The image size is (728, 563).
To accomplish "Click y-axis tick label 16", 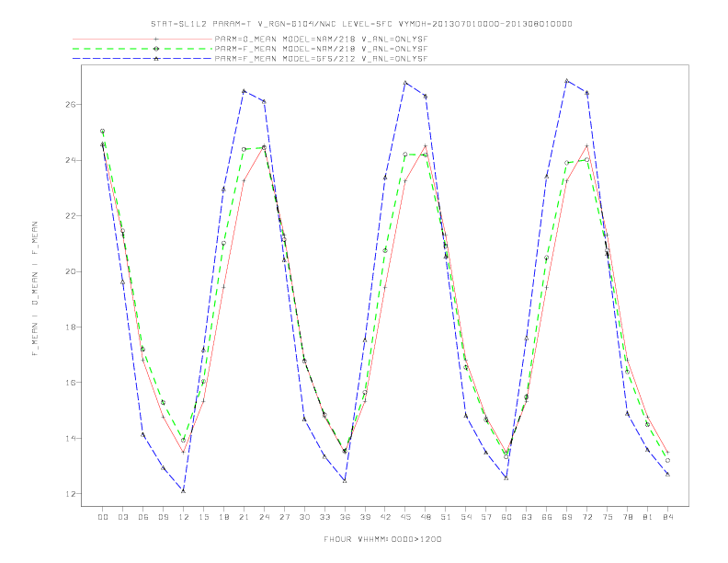I will (71, 383).
